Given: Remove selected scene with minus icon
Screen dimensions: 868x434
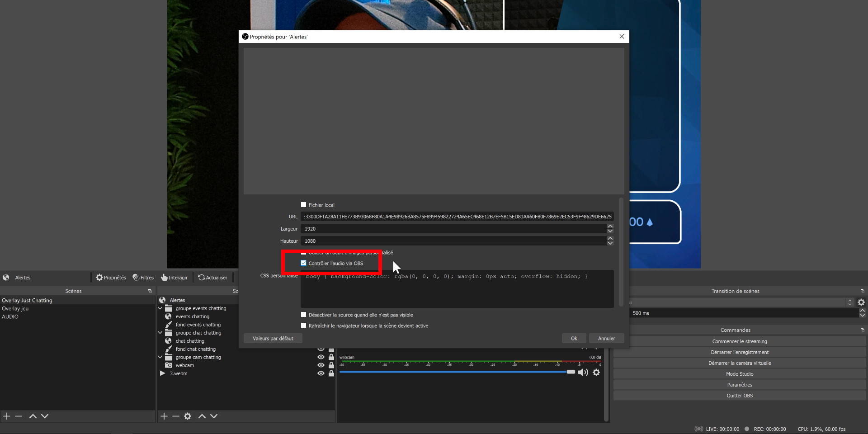Looking at the screenshot, I should [19, 416].
